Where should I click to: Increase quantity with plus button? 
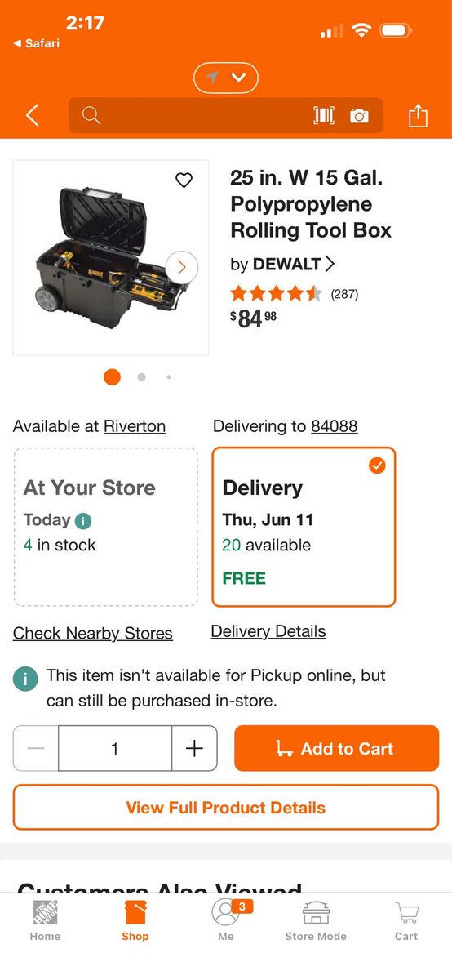(194, 748)
